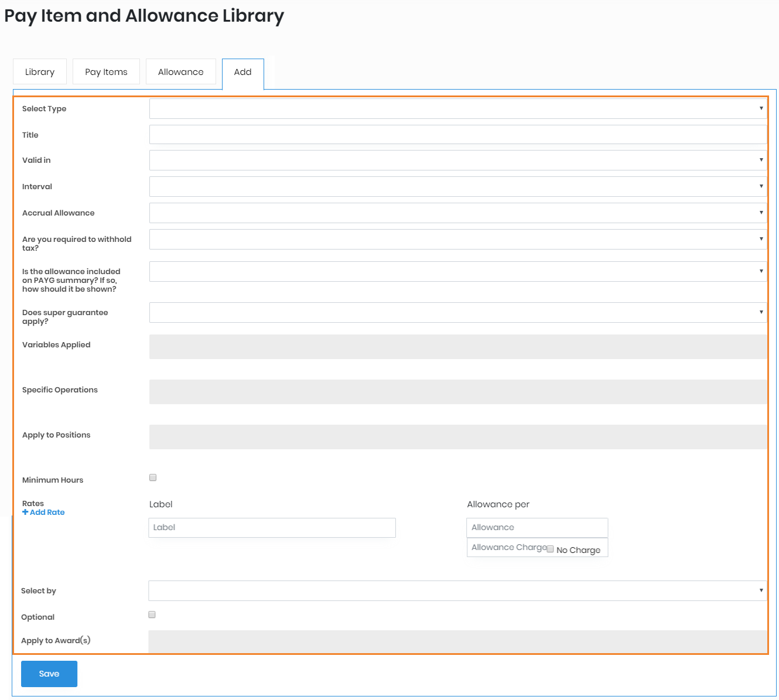Focus the Title text field
Viewport: 779px width, 700px height.
(457, 134)
